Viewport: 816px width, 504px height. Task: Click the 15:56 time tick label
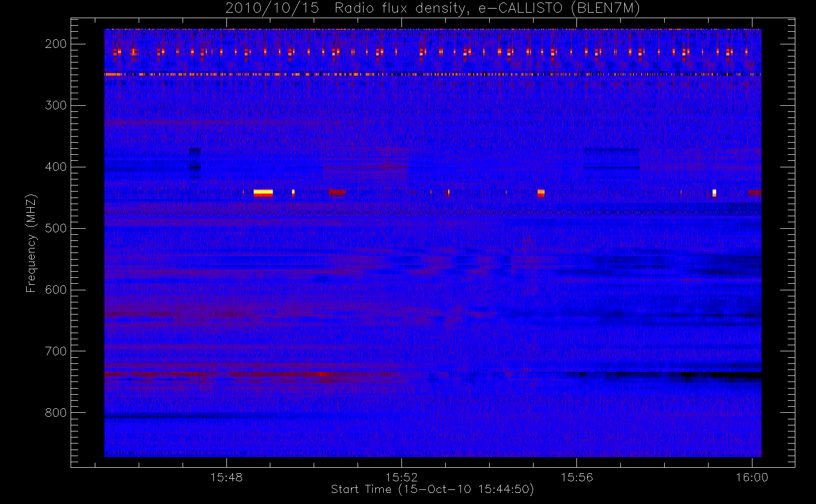point(577,477)
